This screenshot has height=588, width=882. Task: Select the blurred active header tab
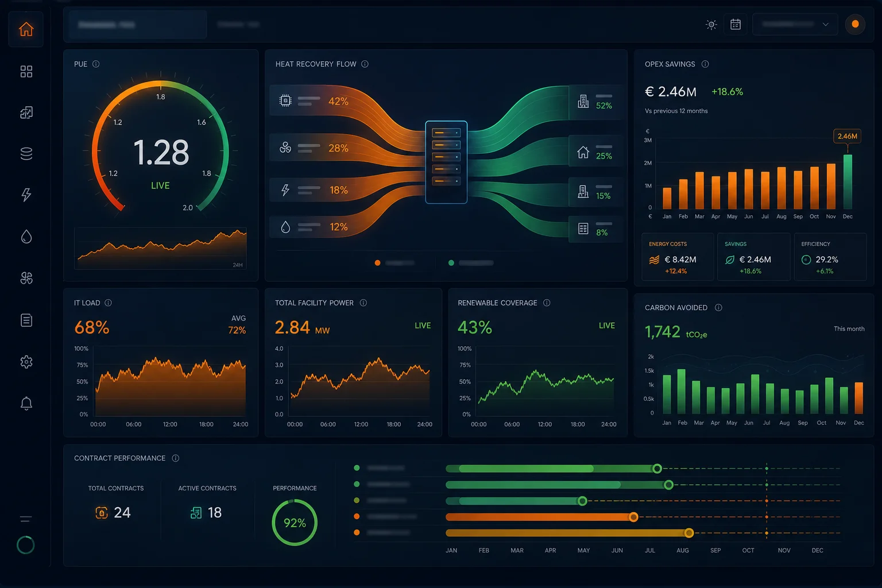pos(138,25)
